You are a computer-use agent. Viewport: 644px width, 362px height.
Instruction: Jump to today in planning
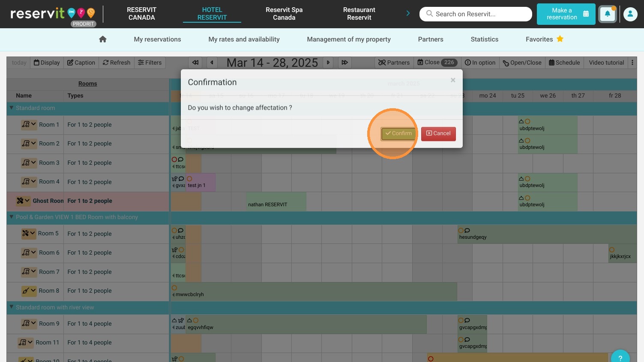pyautogui.click(x=19, y=62)
